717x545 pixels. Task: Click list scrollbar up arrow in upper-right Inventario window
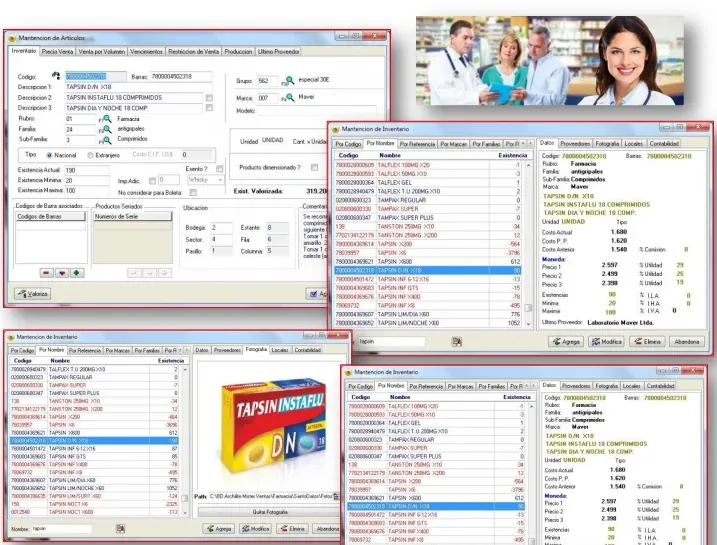(529, 165)
